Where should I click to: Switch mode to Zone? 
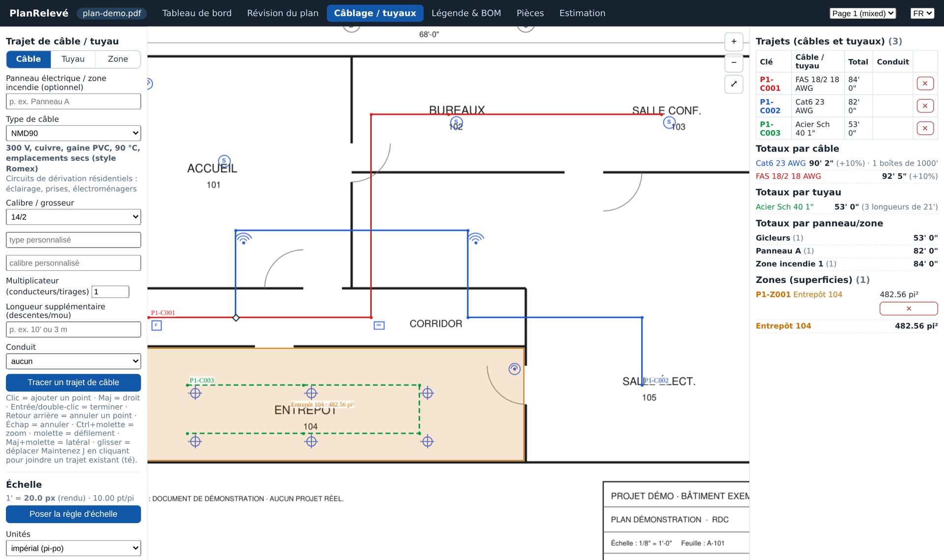(x=118, y=59)
